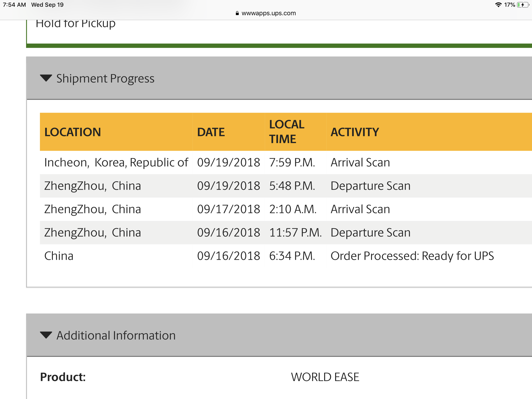Viewport: 532px width, 399px height.
Task: Tap the wwwapps.ups.com address text
Action: [x=269, y=13]
